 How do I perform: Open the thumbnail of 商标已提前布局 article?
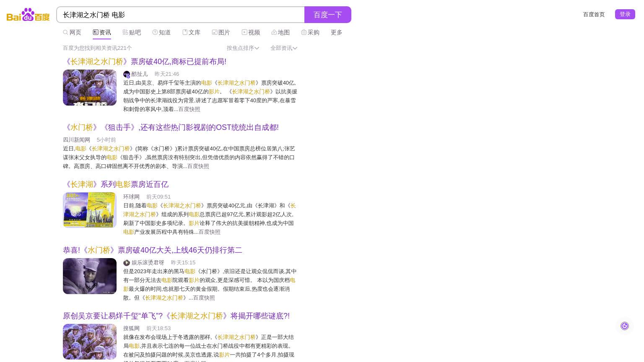[x=90, y=88]
